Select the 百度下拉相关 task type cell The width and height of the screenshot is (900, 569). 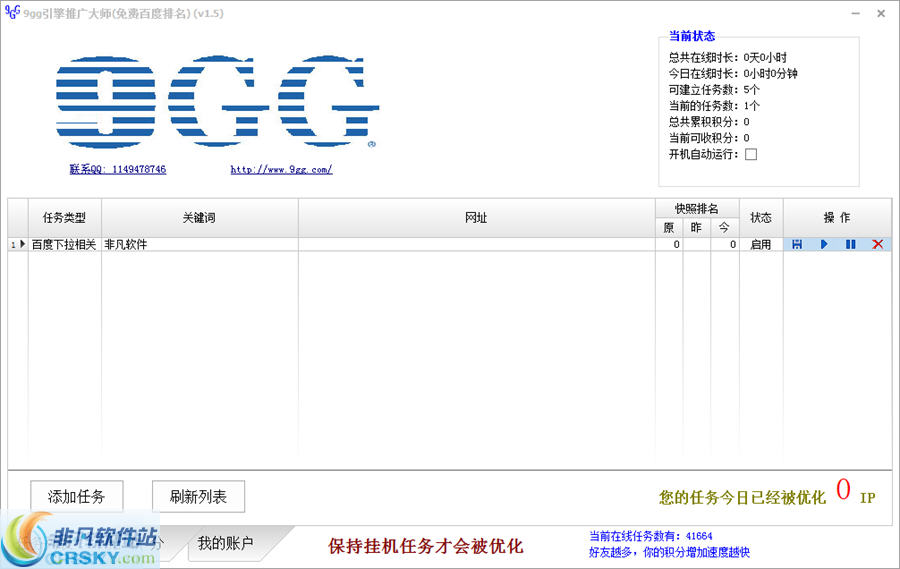click(x=64, y=245)
